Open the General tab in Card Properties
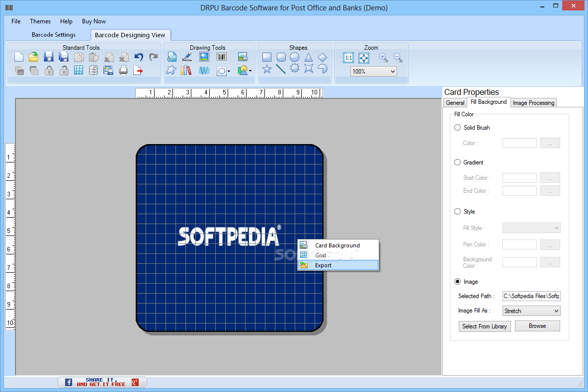Screen dimensions: 588x392 tap(455, 103)
